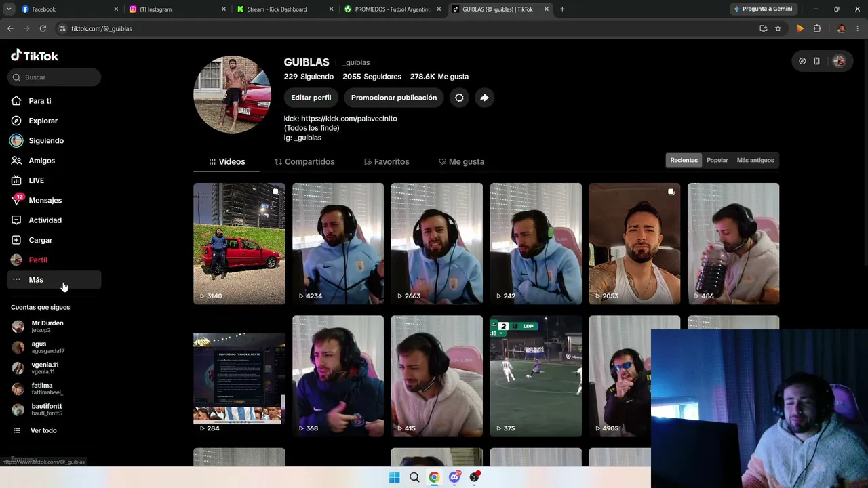Screen dimensions: 868x488
Task: Open the soccer match video with 375 views
Action: point(536,376)
